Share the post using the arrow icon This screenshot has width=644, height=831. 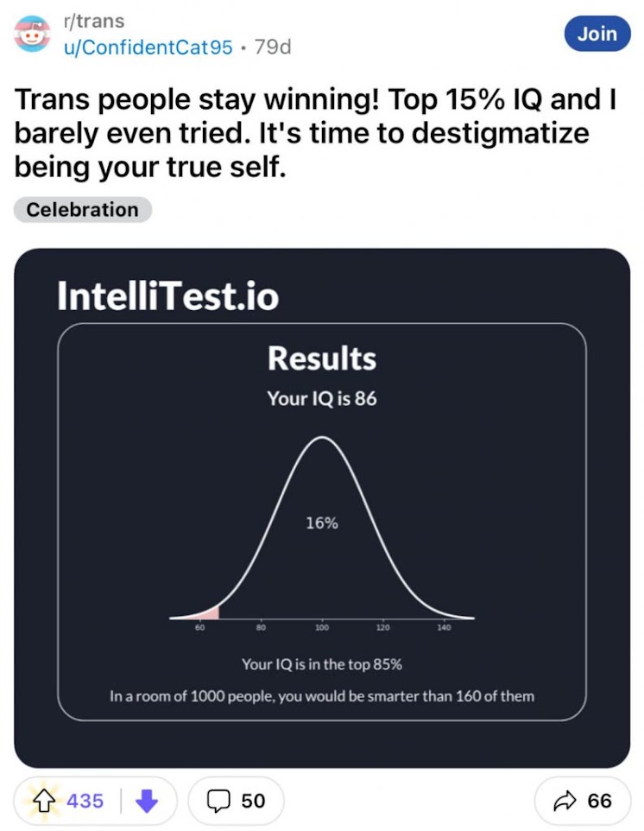click(x=565, y=801)
